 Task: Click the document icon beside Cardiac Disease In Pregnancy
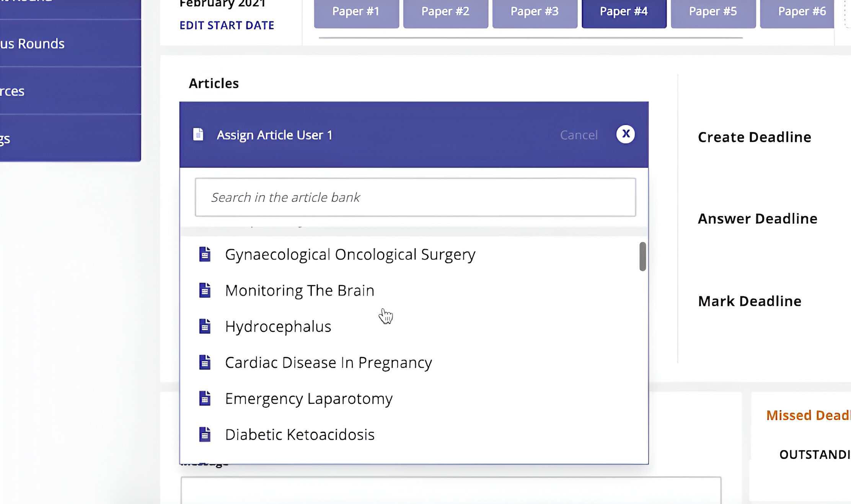[205, 362]
